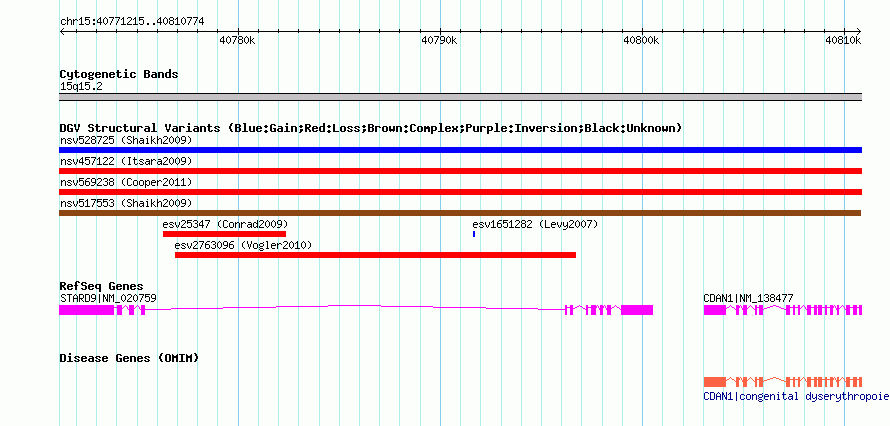Click the 15q15.2 band label

click(81, 87)
